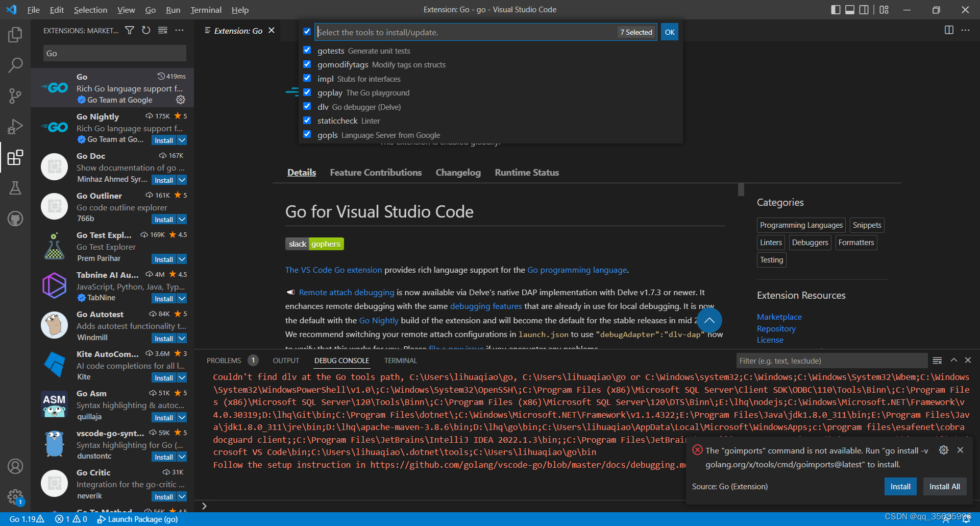The width and height of the screenshot is (980, 526).
Task: Click the extension details vertical scrollbar
Action: [741, 189]
